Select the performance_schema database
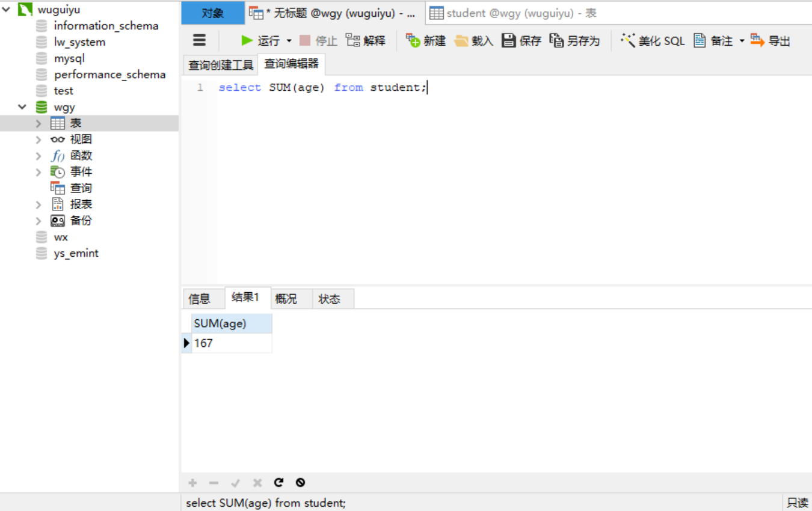812x511 pixels. click(x=109, y=75)
